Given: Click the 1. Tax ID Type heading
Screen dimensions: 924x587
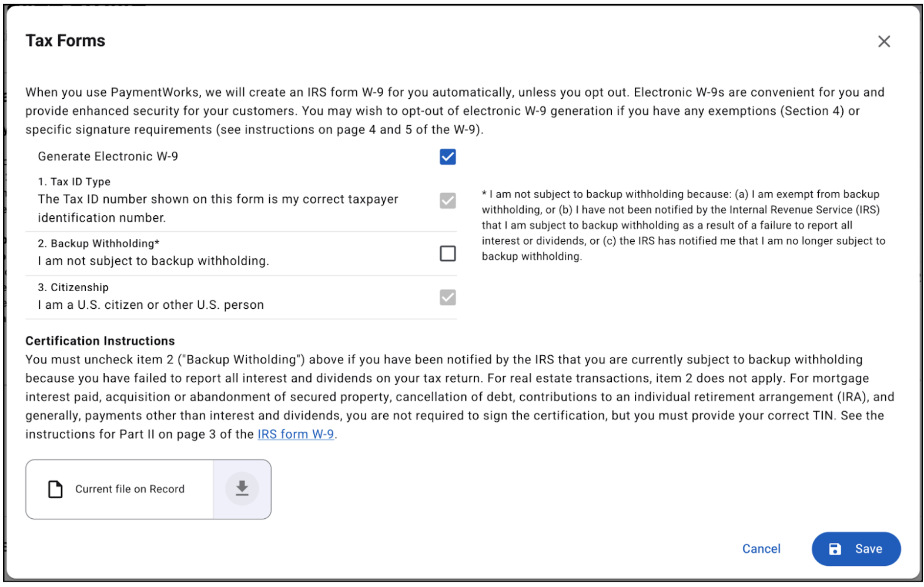Looking at the screenshot, I should coord(74,181).
